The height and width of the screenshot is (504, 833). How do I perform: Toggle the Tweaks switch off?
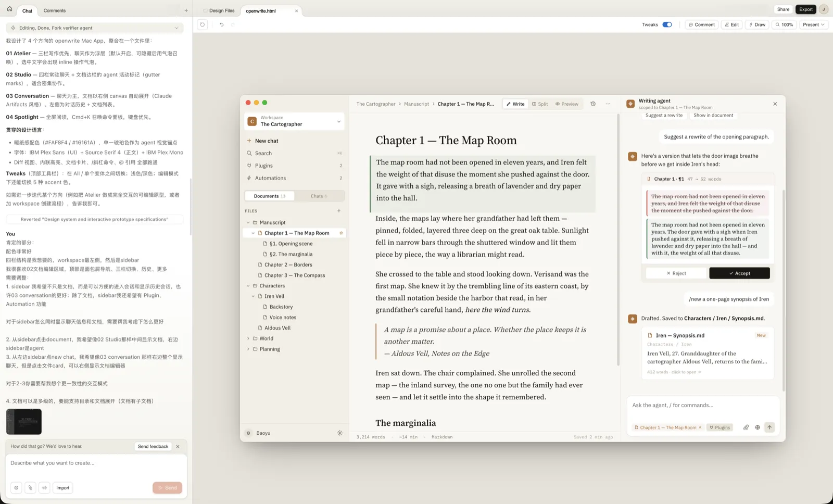click(667, 24)
